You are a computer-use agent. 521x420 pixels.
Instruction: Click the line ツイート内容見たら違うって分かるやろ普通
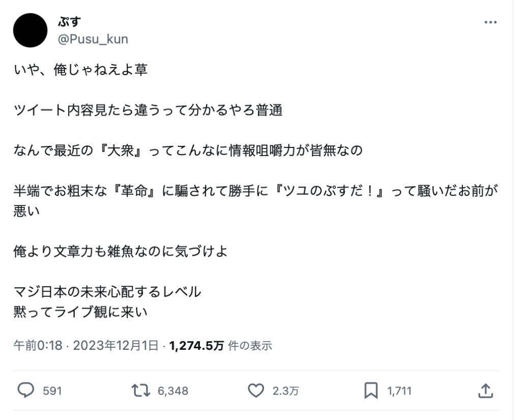148,110
